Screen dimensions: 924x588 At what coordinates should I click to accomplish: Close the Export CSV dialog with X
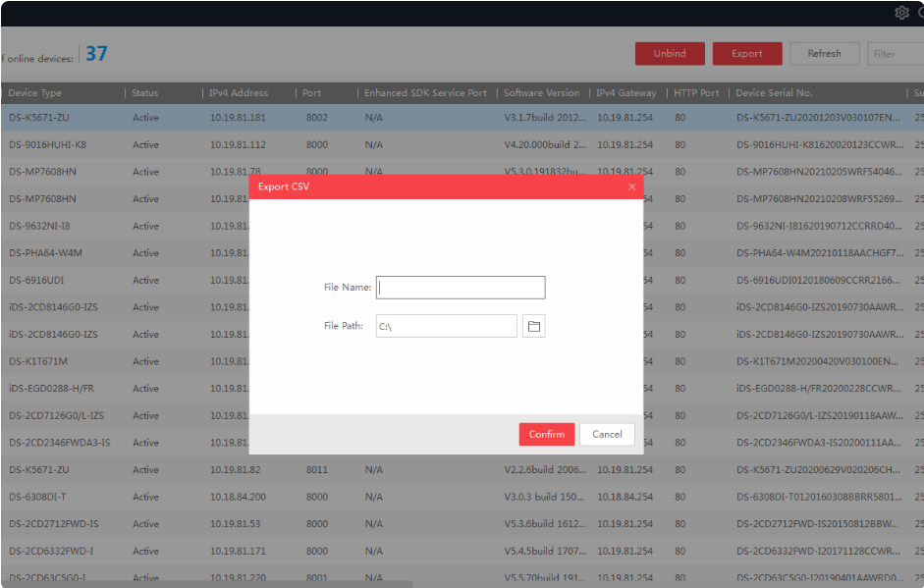pos(631,187)
